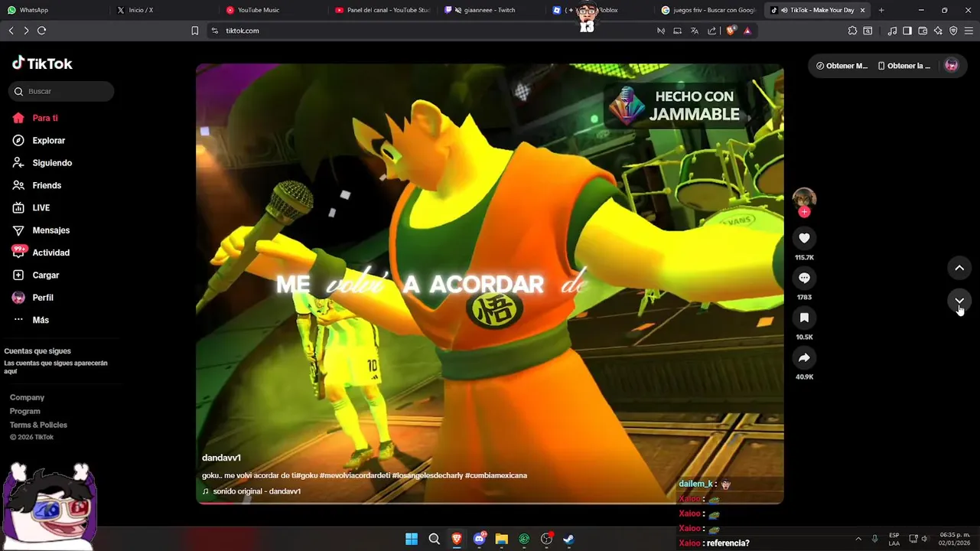
Task: Bookmark the video to favorites
Action: pyautogui.click(x=804, y=318)
